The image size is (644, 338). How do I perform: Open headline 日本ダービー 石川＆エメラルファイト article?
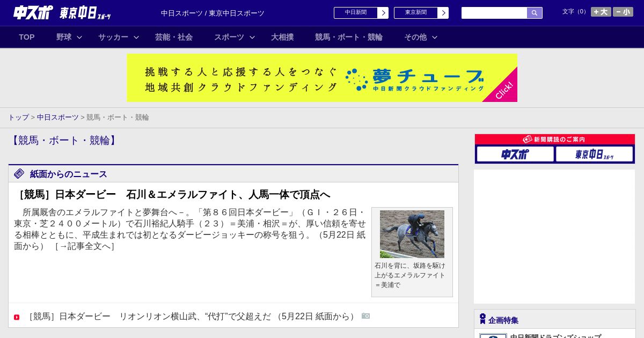[172, 194]
